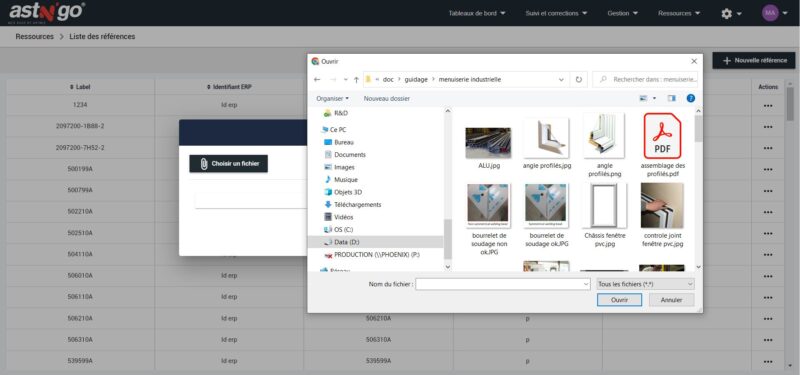This screenshot has height=375, width=800.
Task: Click the Annuler button
Action: [x=671, y=300]
